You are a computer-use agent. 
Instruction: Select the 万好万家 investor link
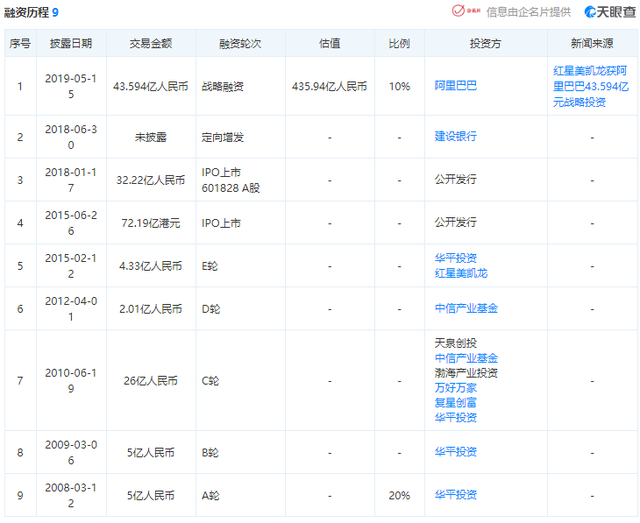(455, 387)
